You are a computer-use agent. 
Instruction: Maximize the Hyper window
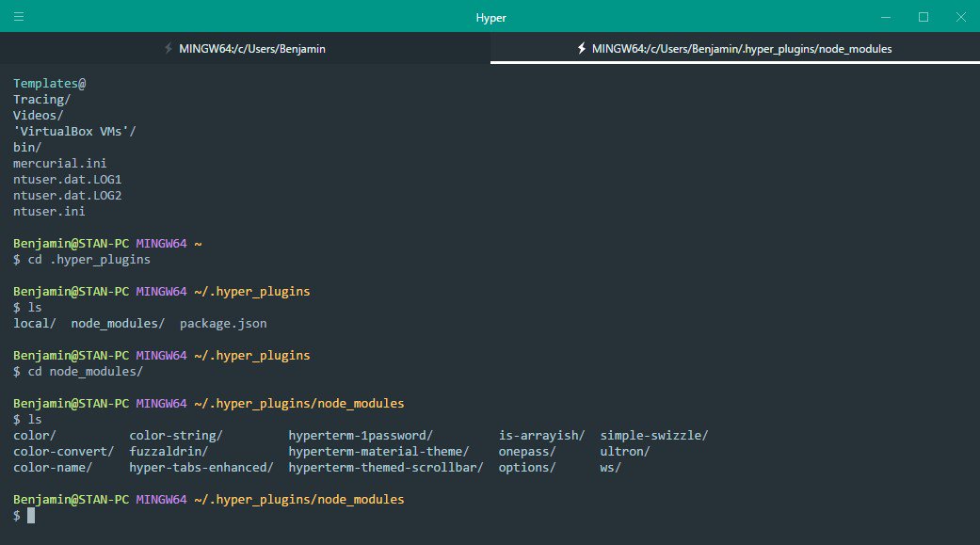pyautogui.click(x=924, y=17)
